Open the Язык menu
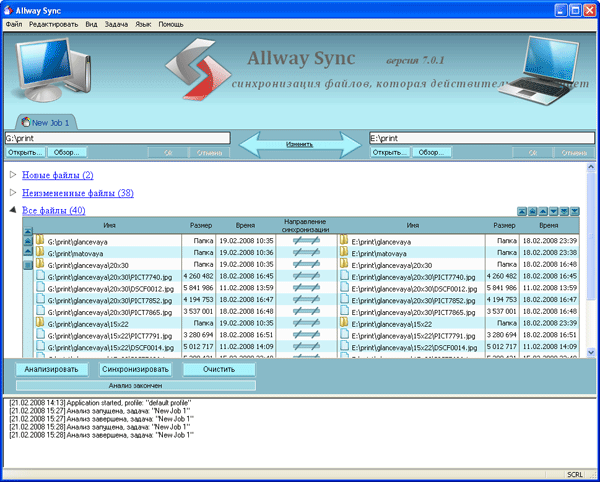The image size is (600, 482). (143, 24)
